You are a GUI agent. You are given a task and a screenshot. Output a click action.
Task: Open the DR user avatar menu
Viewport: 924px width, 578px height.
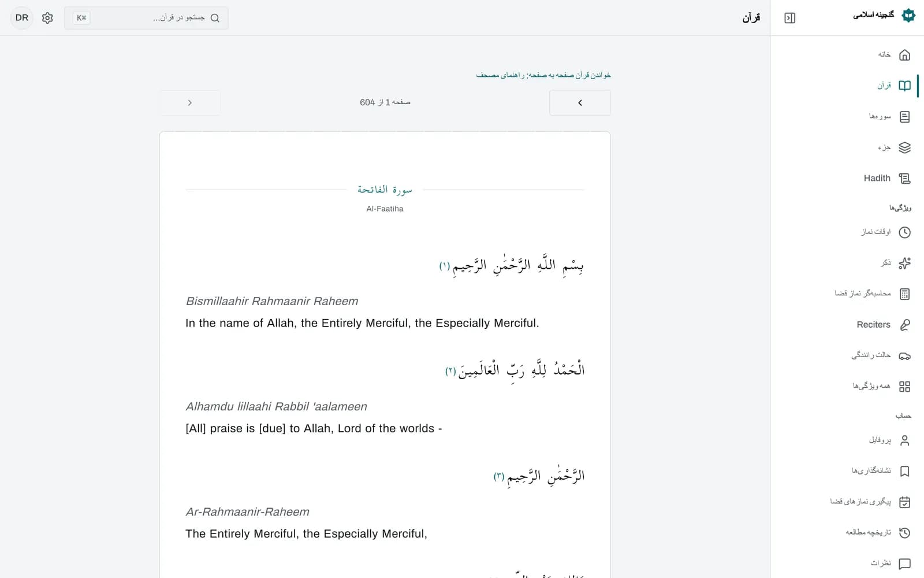click(22, 18)
